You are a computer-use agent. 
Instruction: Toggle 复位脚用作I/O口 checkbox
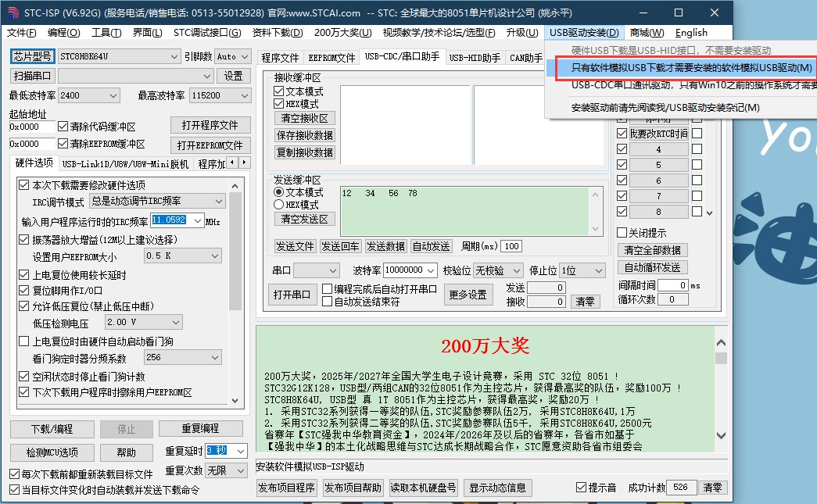point(23,291)
